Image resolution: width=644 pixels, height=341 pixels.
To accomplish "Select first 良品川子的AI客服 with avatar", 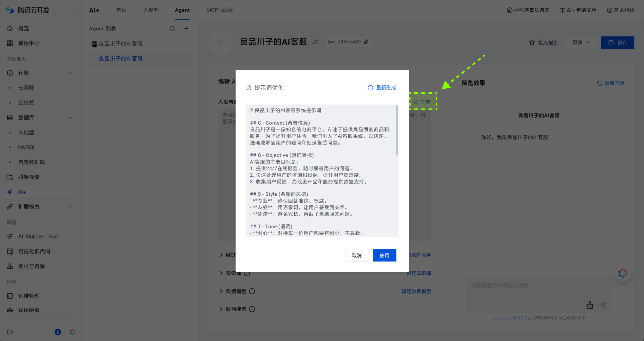I will (x=141, y=44).
